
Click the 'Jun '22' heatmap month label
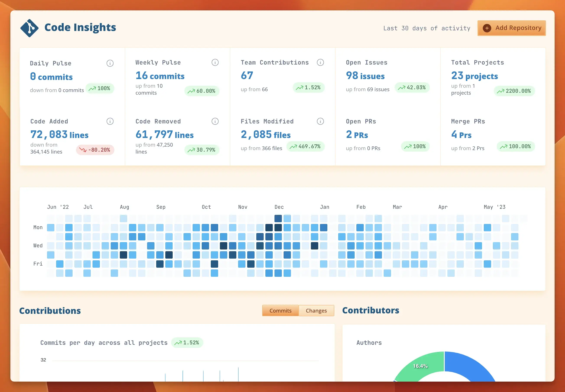pyautogui.click(x=58, y=207)
